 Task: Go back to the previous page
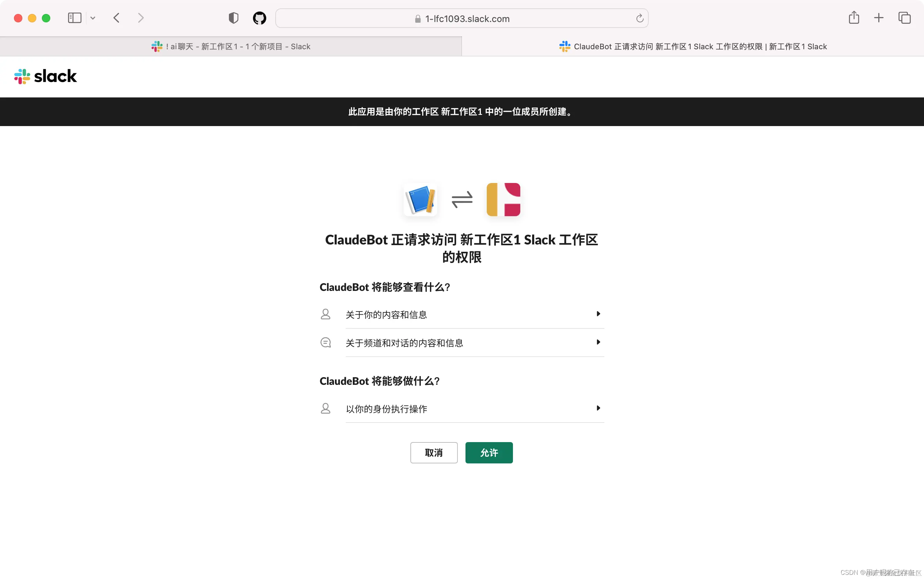coord(117,18)
